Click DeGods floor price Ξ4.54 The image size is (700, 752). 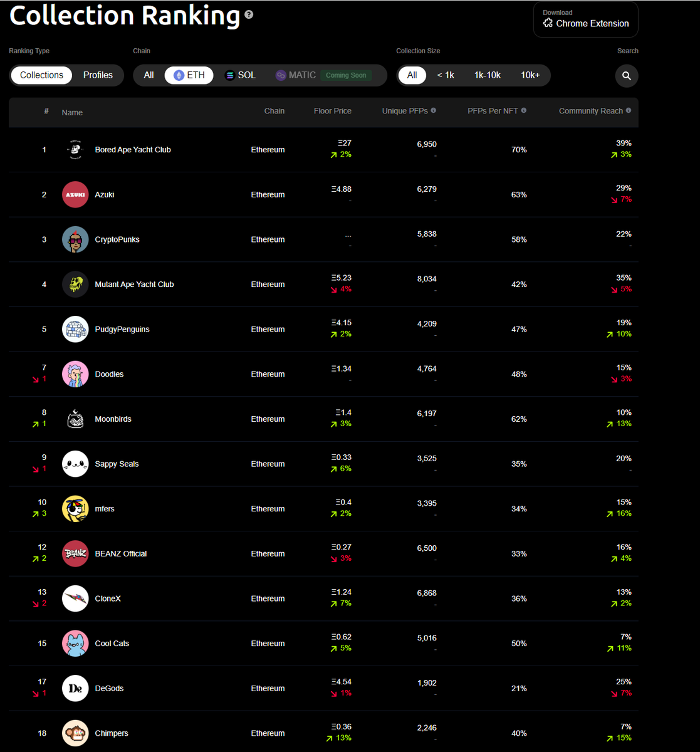(x=342, y=682)
